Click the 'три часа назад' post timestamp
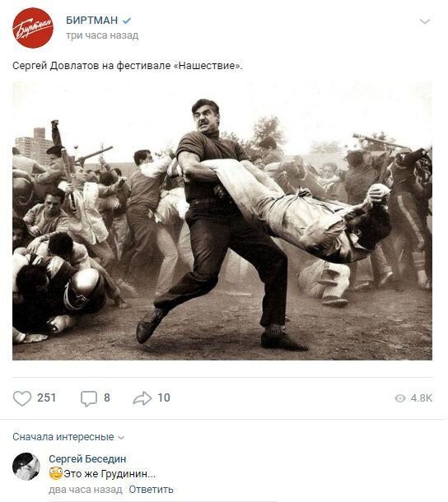The width and height of the screenshot is (448, 502). click(x=102, y=35)
